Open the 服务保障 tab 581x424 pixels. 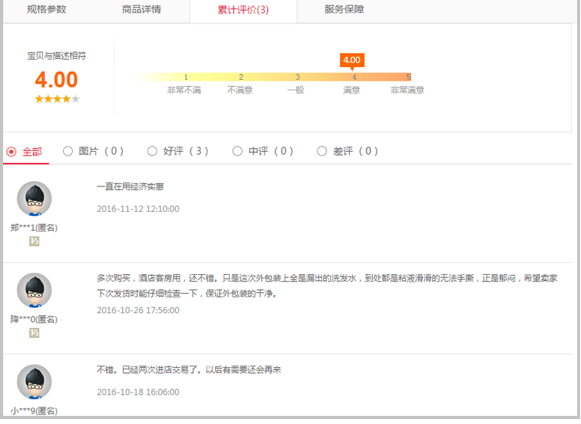point(344,9)
